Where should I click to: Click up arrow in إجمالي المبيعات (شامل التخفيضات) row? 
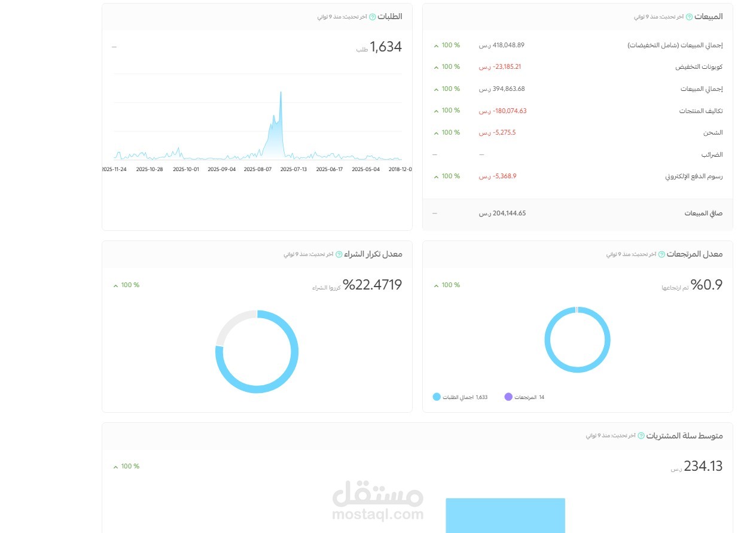(x=436, y=45)
